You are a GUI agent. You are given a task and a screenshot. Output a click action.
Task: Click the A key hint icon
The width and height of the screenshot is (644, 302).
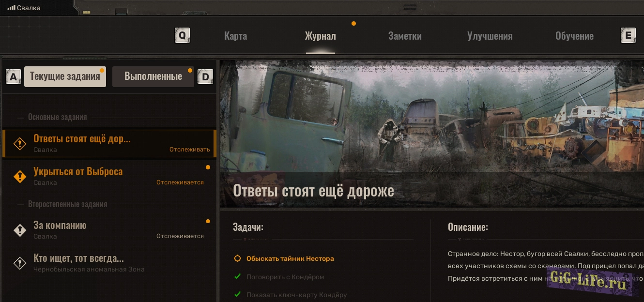tap(13, 76)
